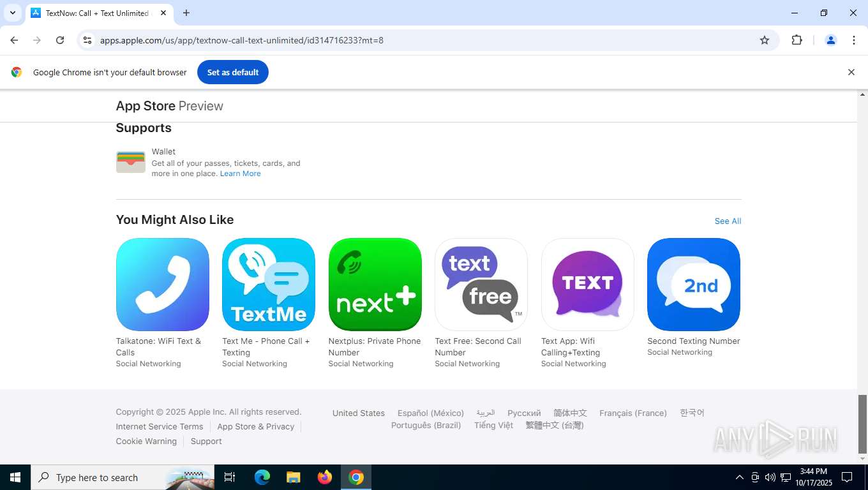Open the Support footer link
The width and height of the screenshot is (868, 490).
(206, 442)
